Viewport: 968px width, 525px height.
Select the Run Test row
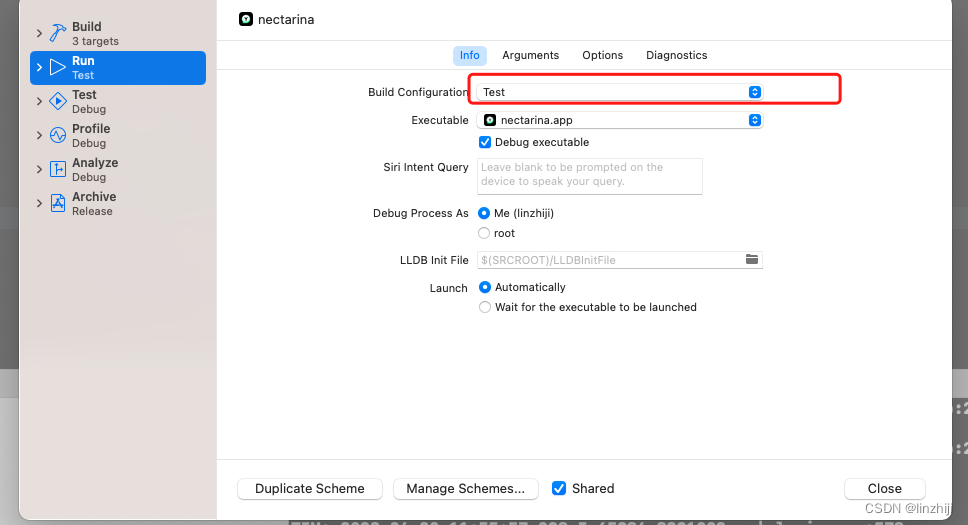pyautogui.click(x=118, y=68)
